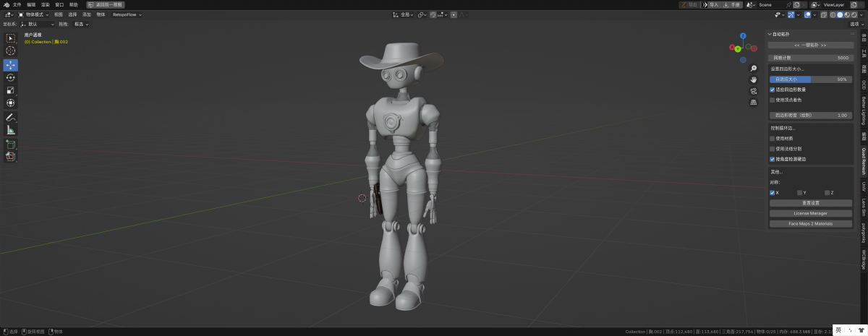Click the 四边形密度 1.00 slider field
This screenshot has height=336, width=868.
(810, 115)
